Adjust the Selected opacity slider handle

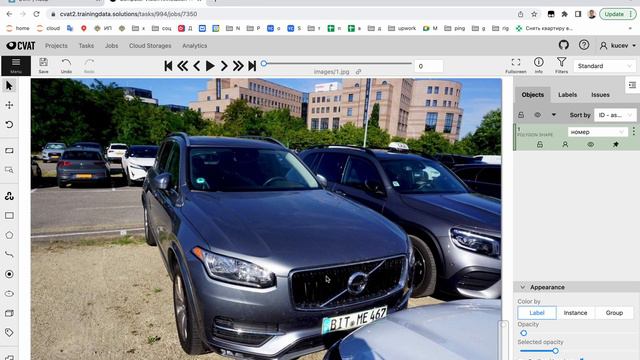[x=556, y=351]
